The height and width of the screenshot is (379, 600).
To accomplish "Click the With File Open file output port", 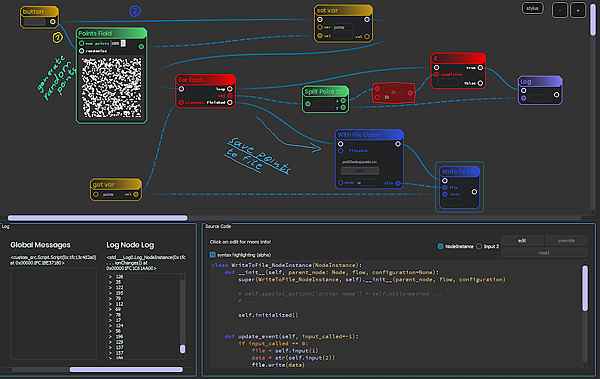I will (398, 183).
